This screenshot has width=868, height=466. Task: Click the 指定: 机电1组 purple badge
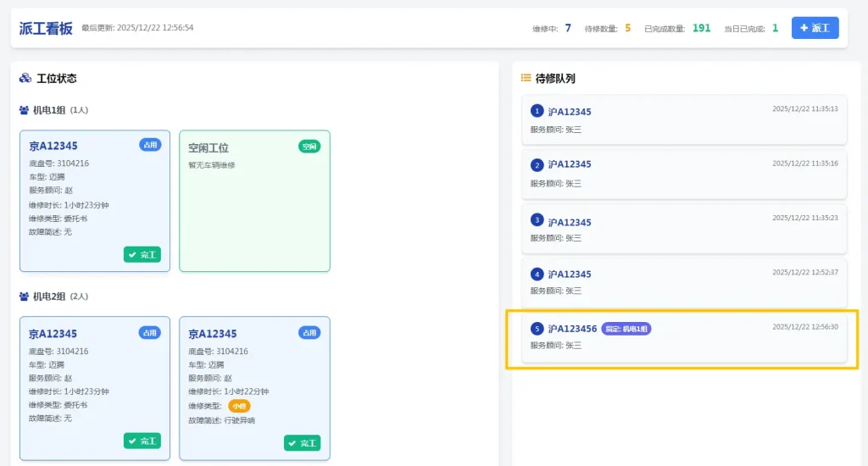[x=626, y=329]
